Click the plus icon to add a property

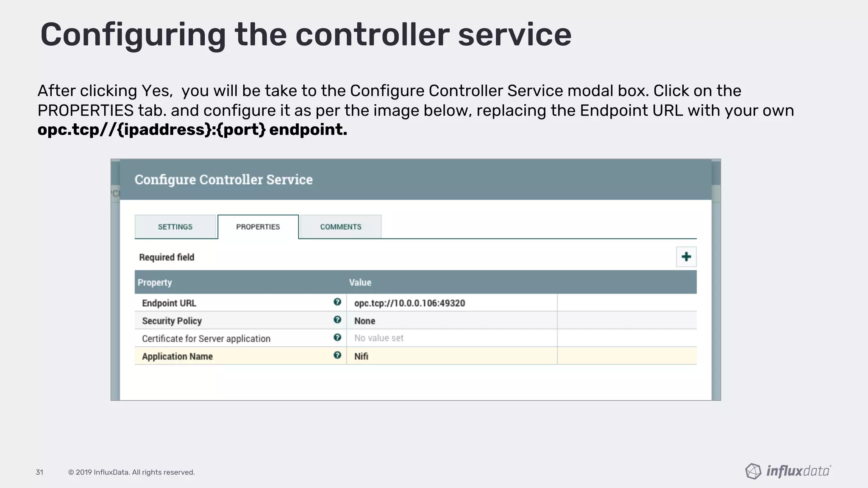point(686,257)
